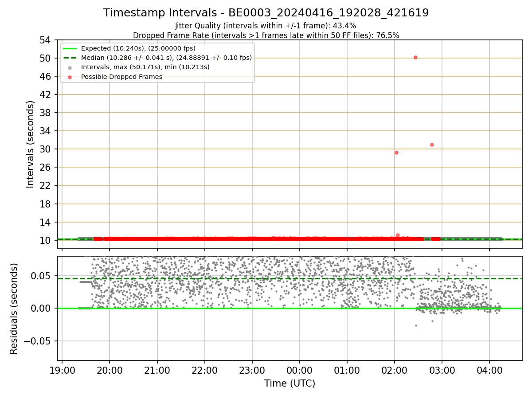Click the "02:00" x-axis tick label
The image size is (532, 399).
(394, 370)
